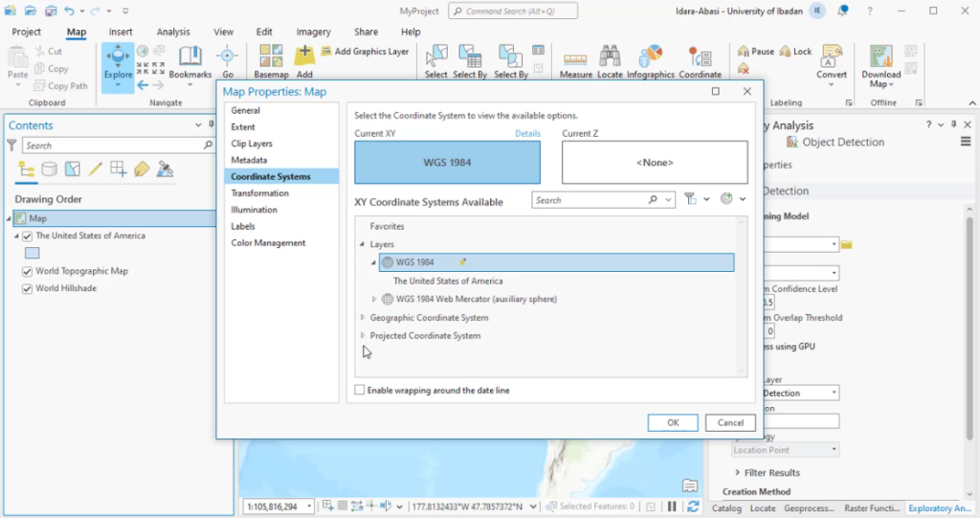This screenshot has width=980, height=518.
Task: Select the Current Z None box
Action: pyautogui.click(x=655, y=163)
